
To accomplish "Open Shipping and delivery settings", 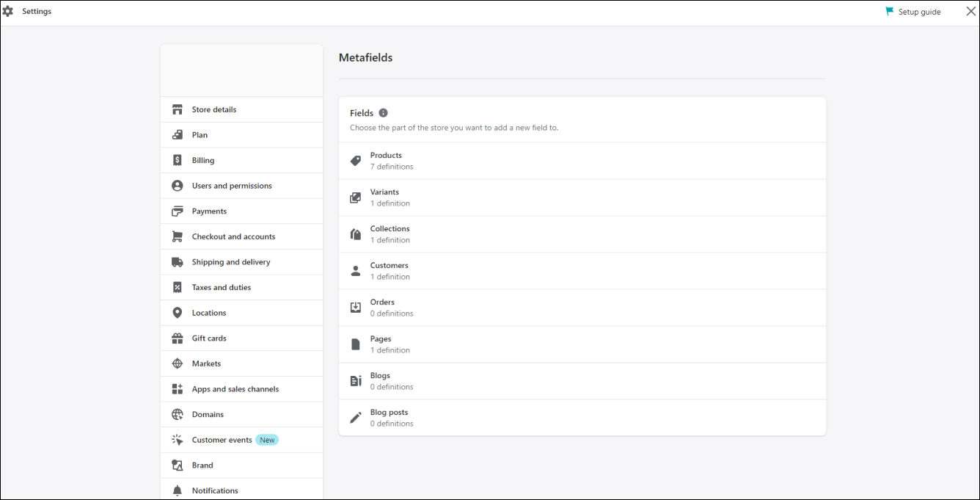I will pyautogui.click(x=241, y=262).
